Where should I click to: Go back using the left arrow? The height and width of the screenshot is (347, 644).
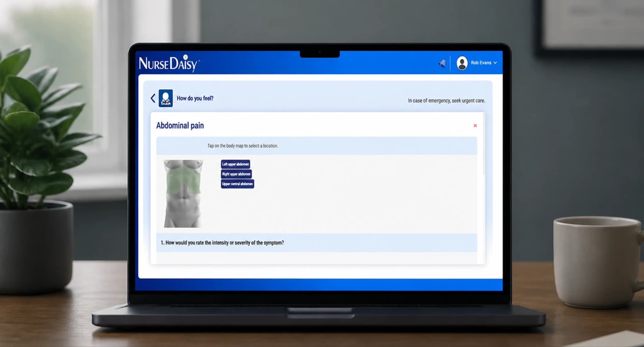point(153,98)
